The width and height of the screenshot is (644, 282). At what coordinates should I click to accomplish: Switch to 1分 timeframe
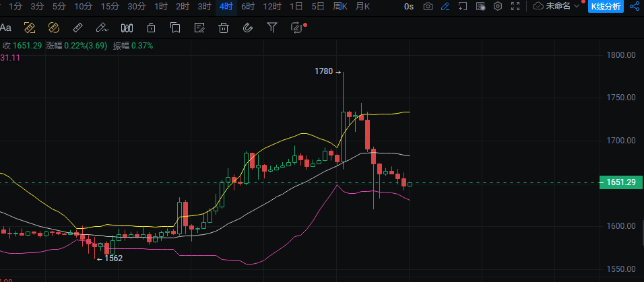pyautogui.click(x=15, y=6)
